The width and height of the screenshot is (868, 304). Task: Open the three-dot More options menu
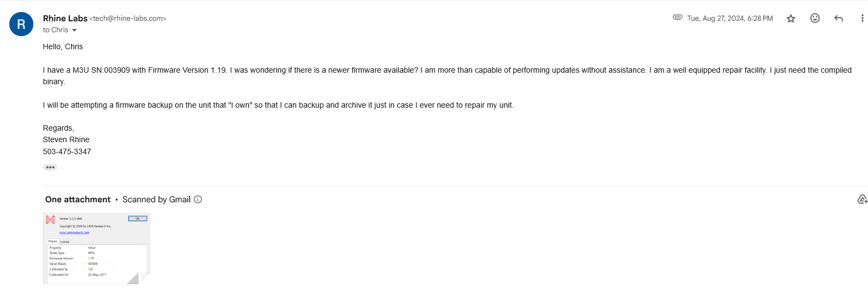[x=862, y=19]
